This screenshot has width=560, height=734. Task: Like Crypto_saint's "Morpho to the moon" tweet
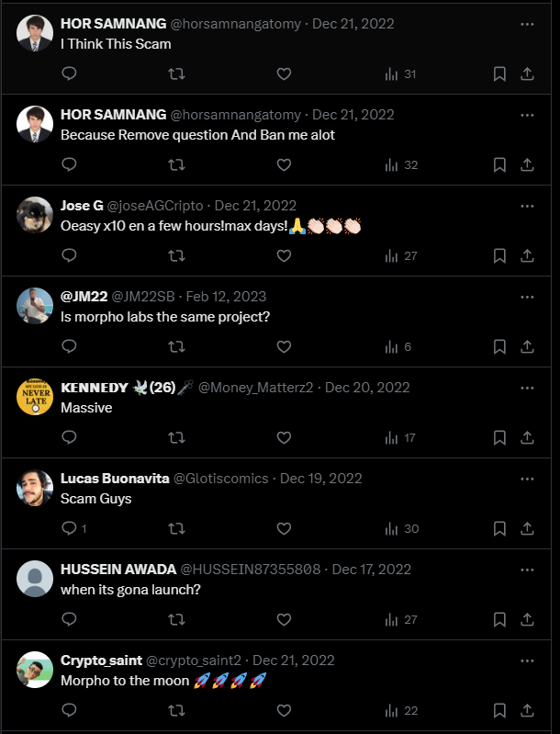click(284, 710)
